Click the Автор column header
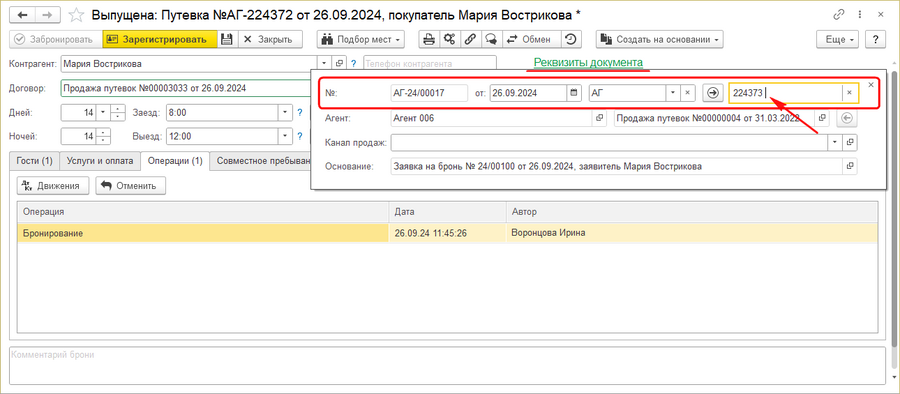900x394 pixels. tap(692, 212)
